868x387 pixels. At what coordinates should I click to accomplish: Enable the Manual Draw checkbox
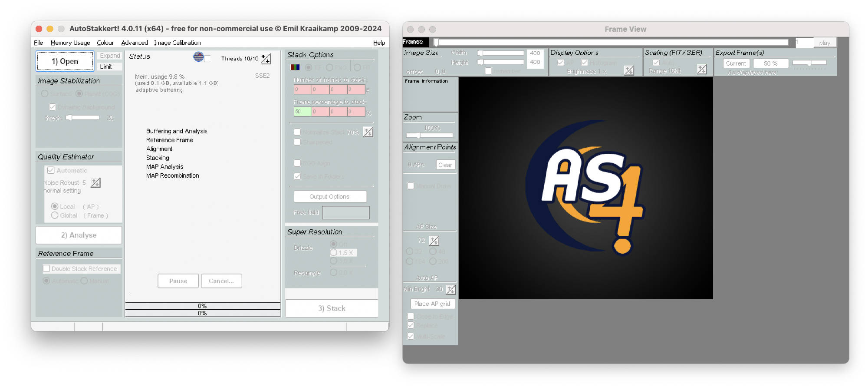(411, 186)
